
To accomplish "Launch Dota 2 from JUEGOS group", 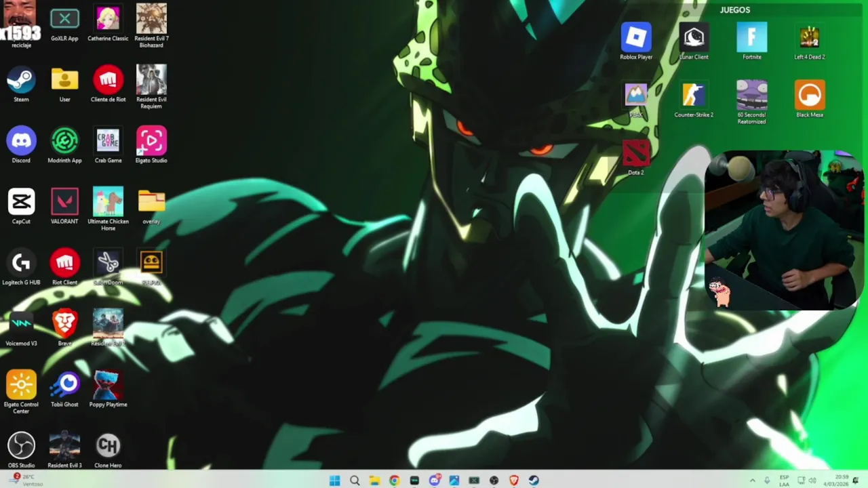I will pyautogui.click(x=636, y=157).
